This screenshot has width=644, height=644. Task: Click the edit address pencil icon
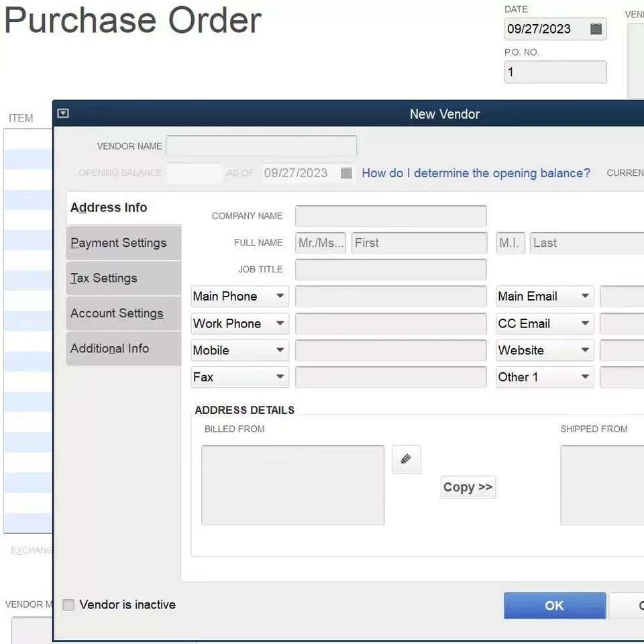click(x=406, y=460)
